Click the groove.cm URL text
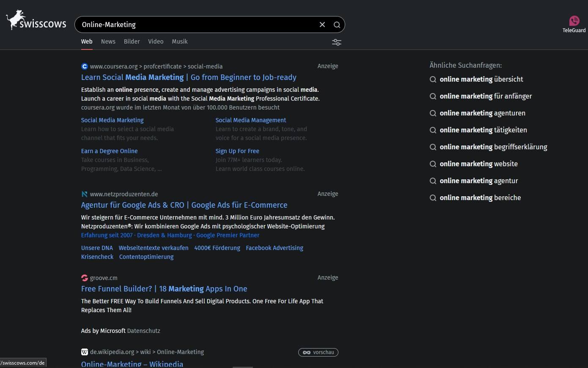The image size is (588, 368). click(104, 278)
